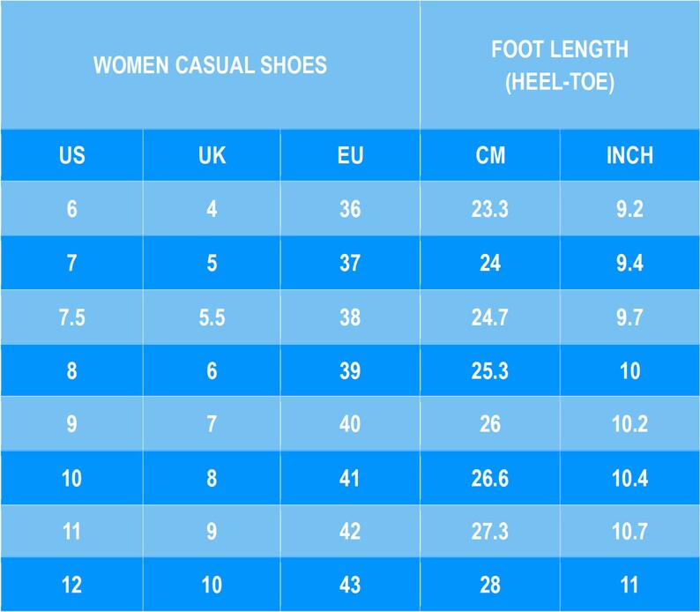Screen dimensions: 700x612
Task: Click the 25.3 CM cell
Action: click(490, 370)
